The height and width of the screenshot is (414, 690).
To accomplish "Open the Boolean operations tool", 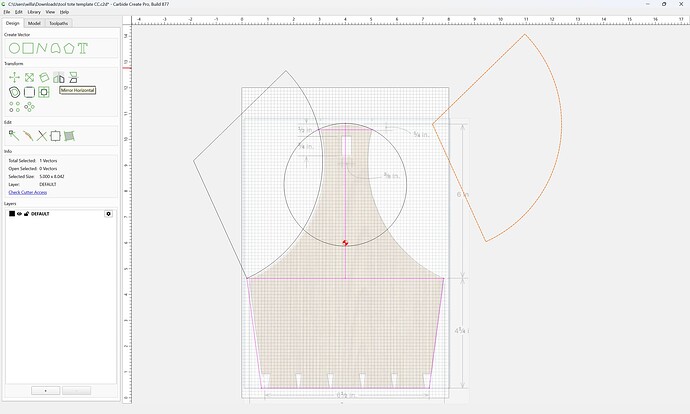I will pyautogui.click(x=44, y=92).
